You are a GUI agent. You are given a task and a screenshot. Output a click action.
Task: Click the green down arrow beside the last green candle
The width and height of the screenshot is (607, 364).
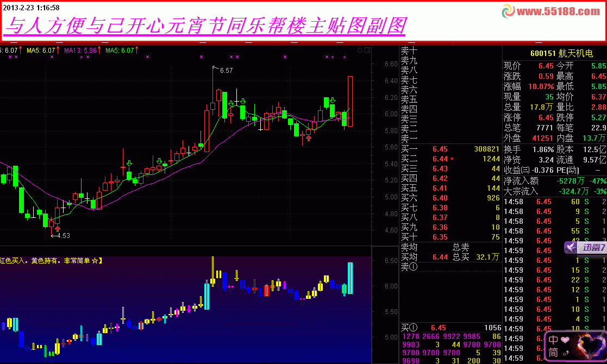tap(332, 101)
